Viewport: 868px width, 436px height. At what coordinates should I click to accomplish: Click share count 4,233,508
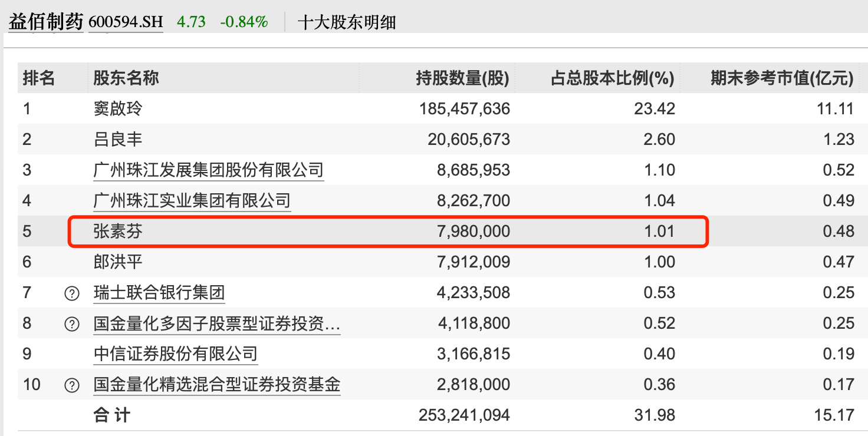click(474, 293)
